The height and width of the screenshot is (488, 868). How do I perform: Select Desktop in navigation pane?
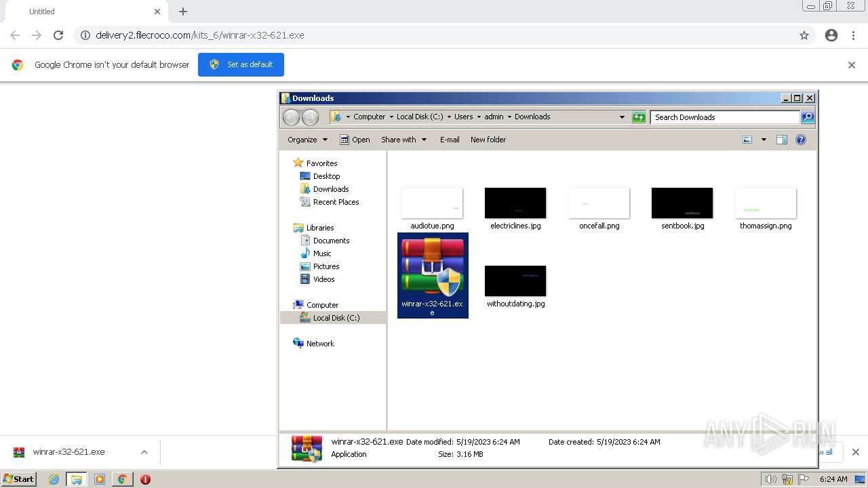[x=326, y=176]
